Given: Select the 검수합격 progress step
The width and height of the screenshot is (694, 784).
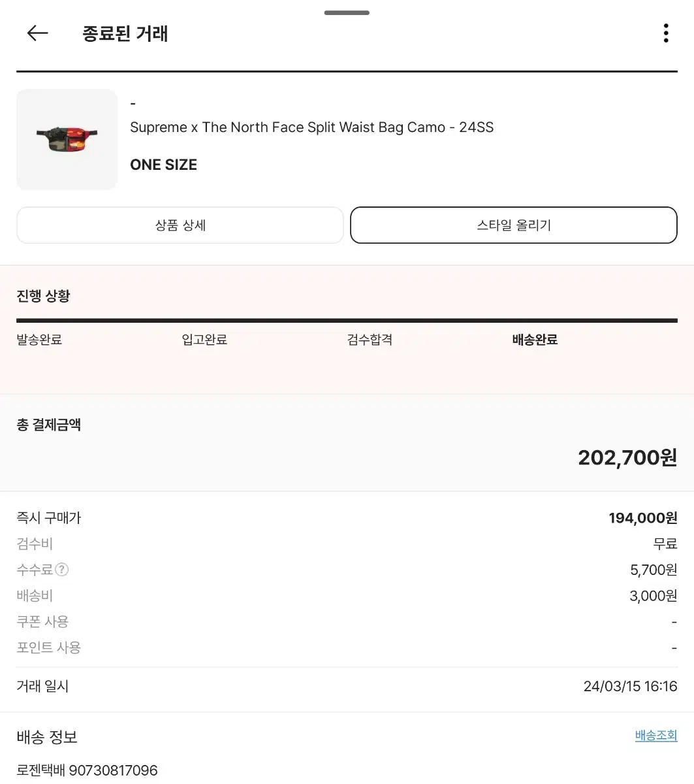Looking at the screenshot, I should (370, 340).
